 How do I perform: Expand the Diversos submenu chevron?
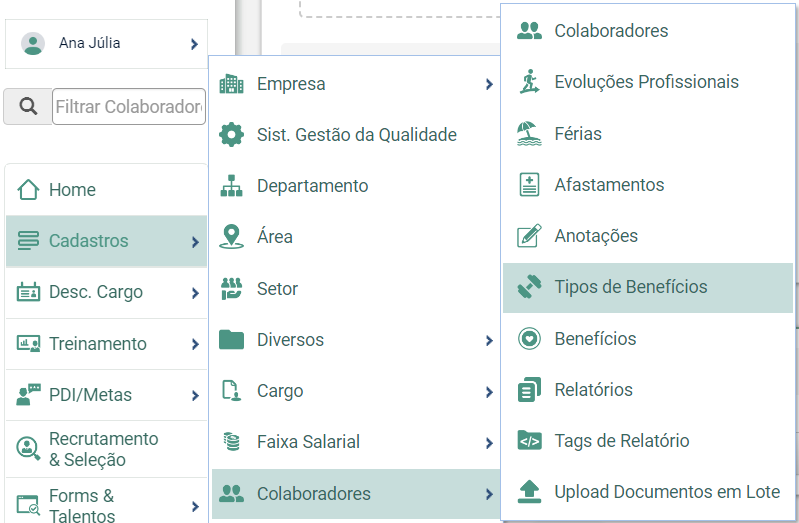click(x=489, y=341)
